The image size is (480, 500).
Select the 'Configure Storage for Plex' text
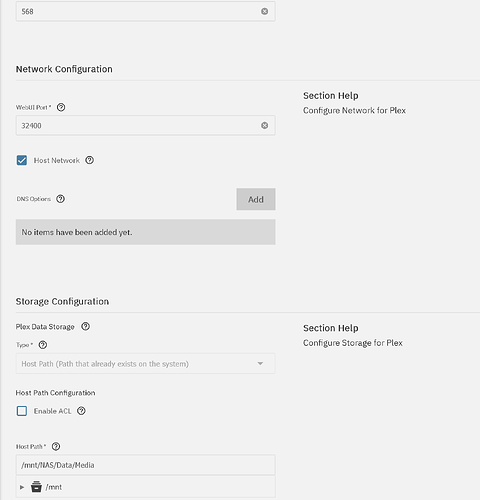[353, 343]
